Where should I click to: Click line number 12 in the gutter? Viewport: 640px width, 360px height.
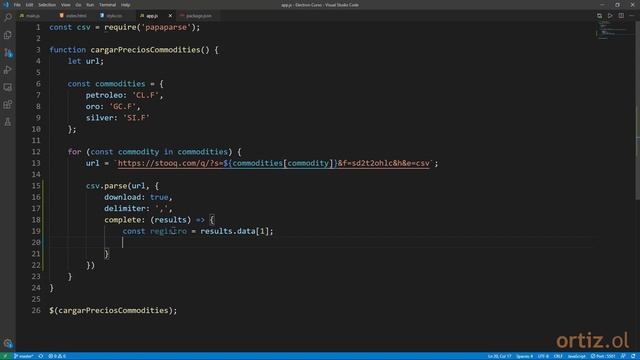(x=36, y=152)
